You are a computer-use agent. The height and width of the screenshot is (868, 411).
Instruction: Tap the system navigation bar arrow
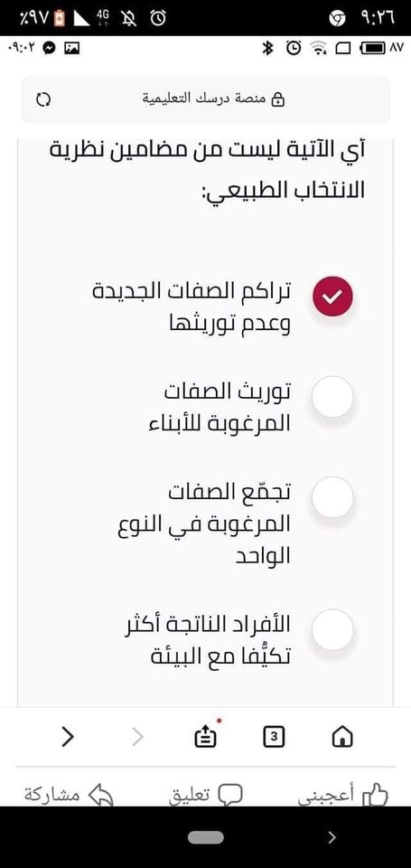332,837
